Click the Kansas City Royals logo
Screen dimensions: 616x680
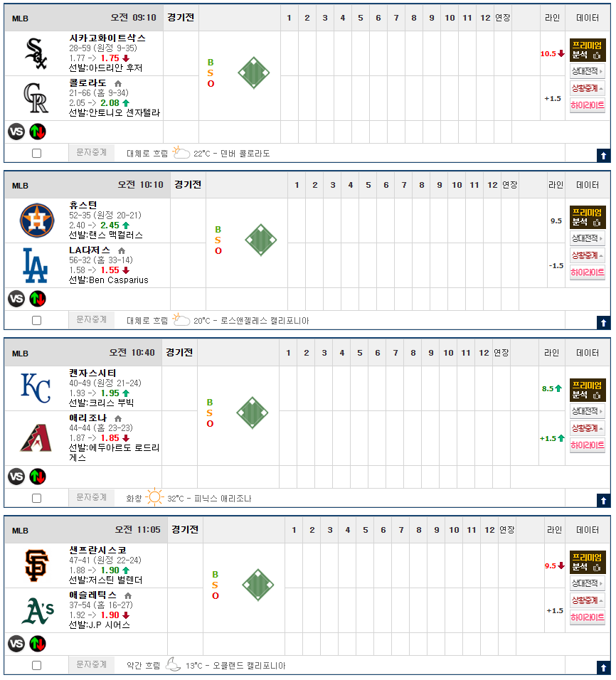pos(36,388)
